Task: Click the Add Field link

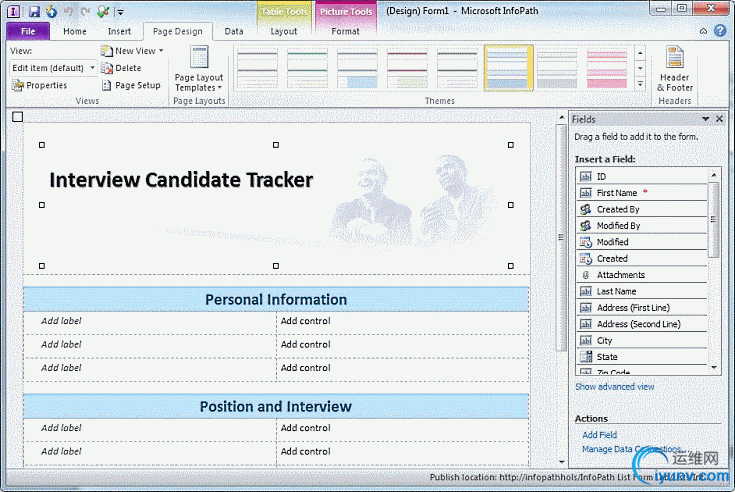Action: point(600,435)
